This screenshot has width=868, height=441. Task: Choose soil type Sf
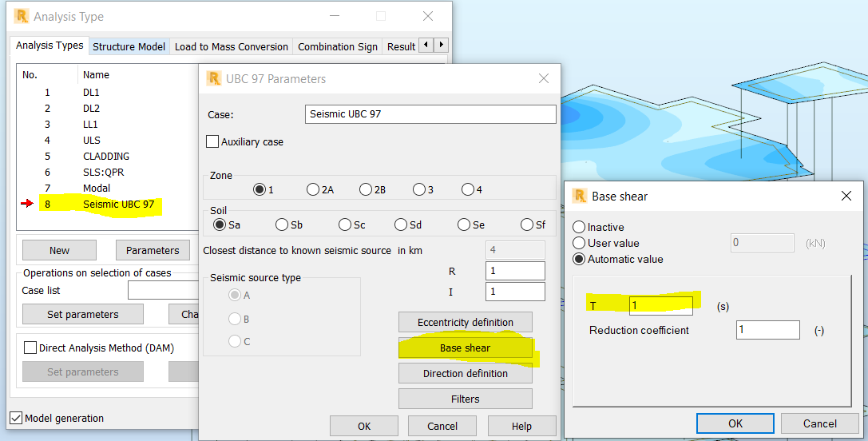527,224
